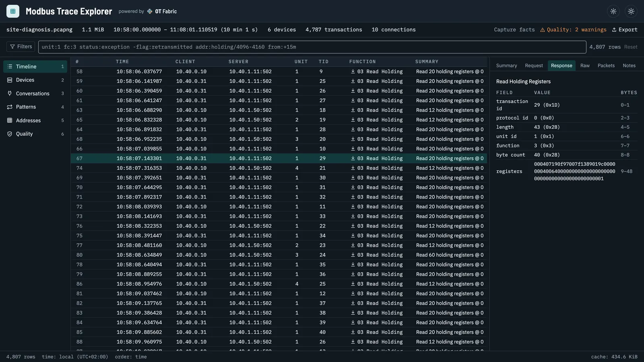Screen dimensions: 644x362
Task: Select row 58 at 10:58:06.037677
Action: click(279, 72)
